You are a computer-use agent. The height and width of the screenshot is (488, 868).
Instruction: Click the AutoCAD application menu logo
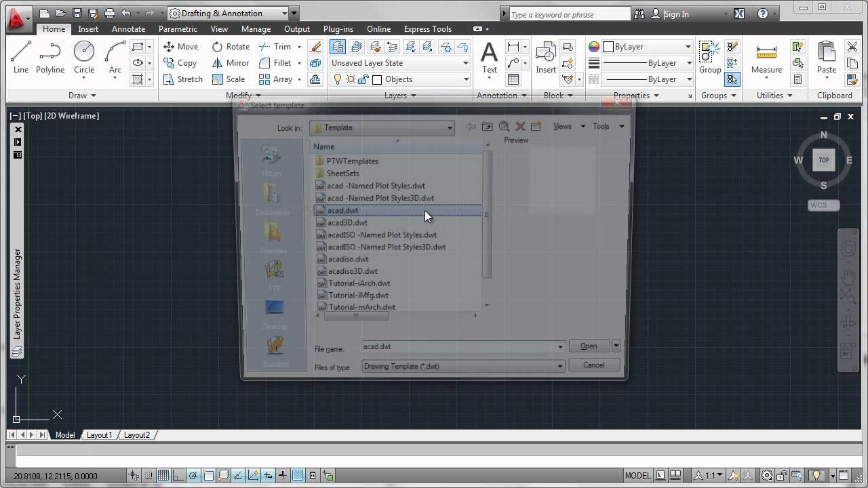pyautogui.click(x=18, y=18)
